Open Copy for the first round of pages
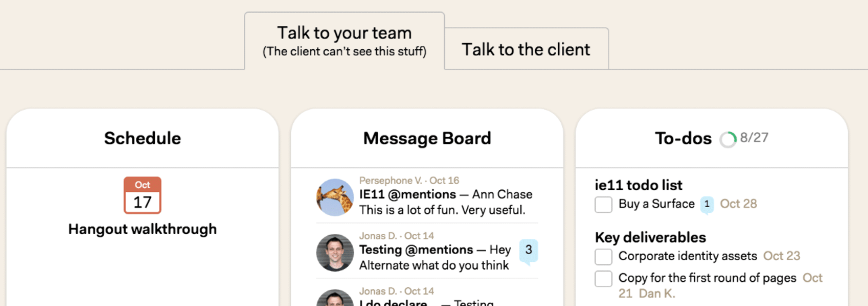Viewport: 868px width, 306px height. pyautogui.click(x=708, y=278)
